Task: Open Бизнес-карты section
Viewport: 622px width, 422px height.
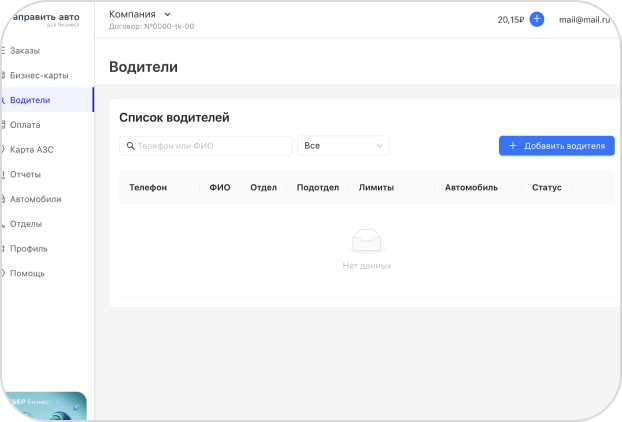Action: (x=39, y=76)
